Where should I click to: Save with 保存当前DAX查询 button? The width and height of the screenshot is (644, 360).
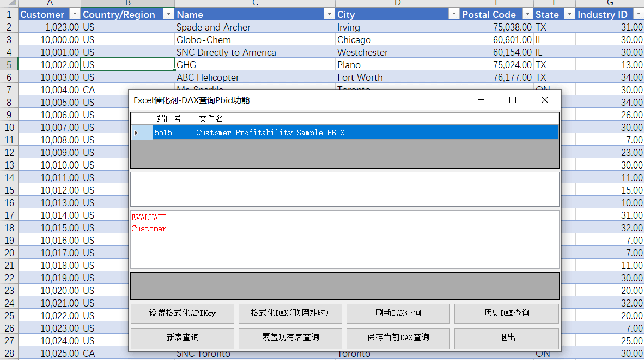tap(398, 338)
